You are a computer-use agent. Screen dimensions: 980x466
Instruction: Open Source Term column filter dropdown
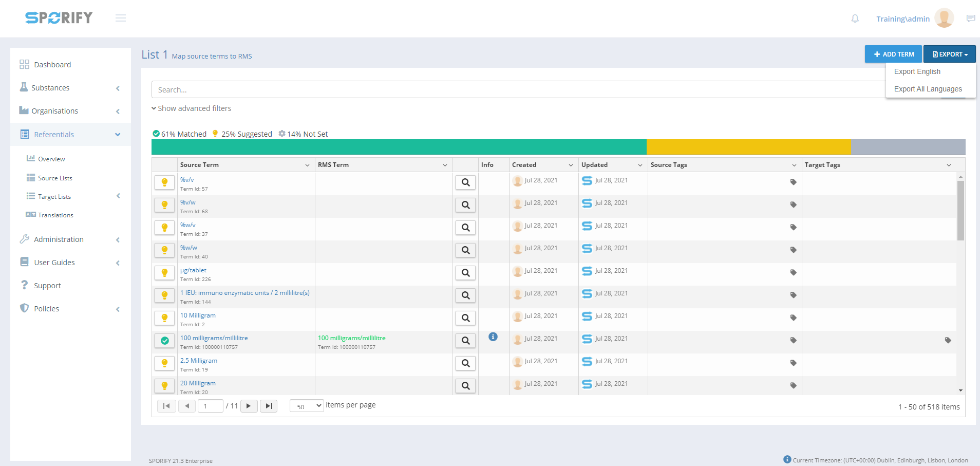307,165
